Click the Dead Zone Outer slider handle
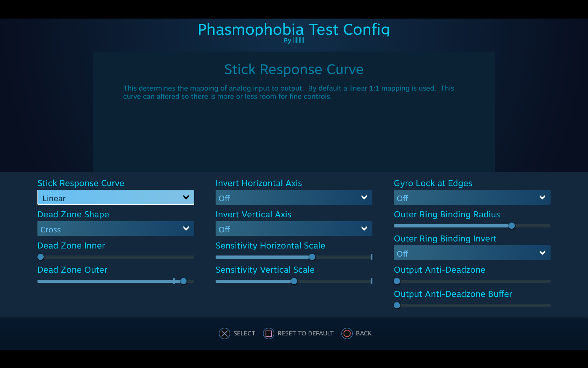The height and width of the screenshot is (368, 588). pos(183,281)
